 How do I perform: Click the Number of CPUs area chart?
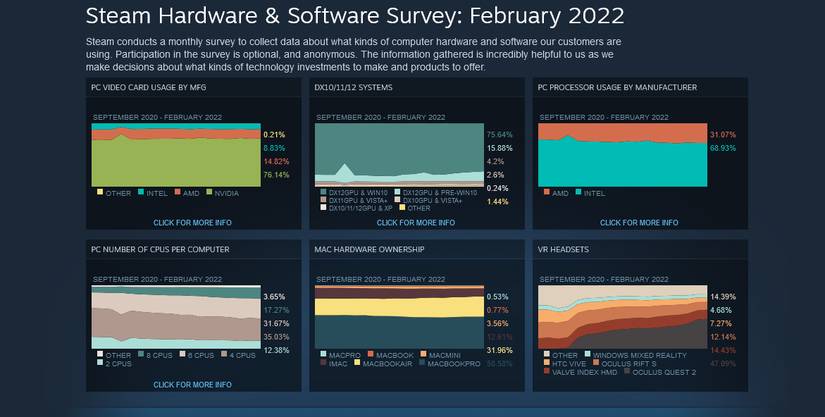click(x=176, y=317)
